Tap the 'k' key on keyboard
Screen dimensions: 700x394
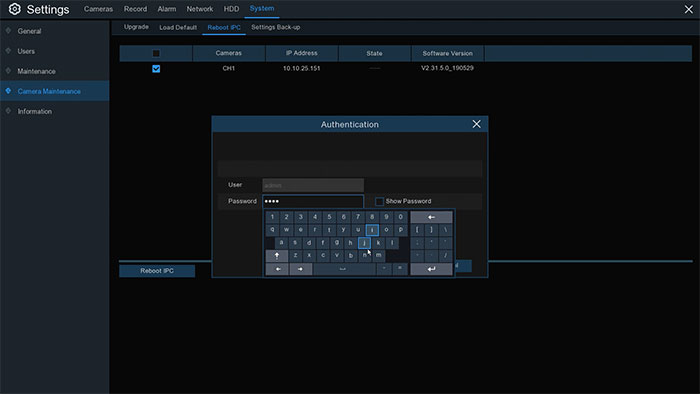tap(379, 243)
